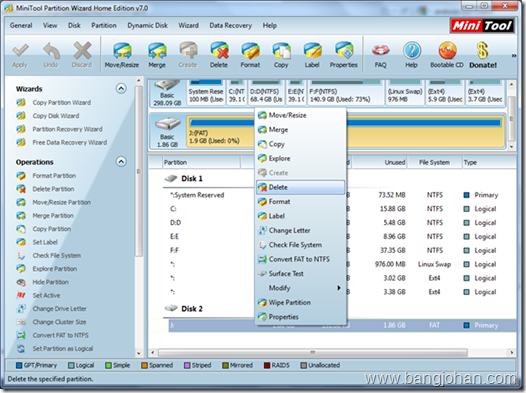Image resolution: width=526 pixels, height=393 pixels.
Task: Show more toolbar items with the chevron
Action: tap(514, 56)
